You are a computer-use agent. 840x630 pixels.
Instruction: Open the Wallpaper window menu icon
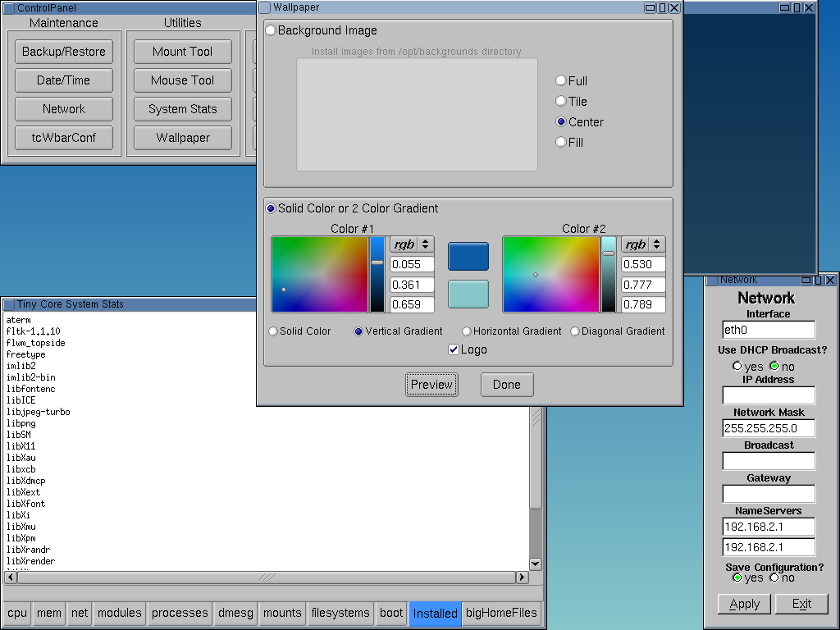pos(265,7)
